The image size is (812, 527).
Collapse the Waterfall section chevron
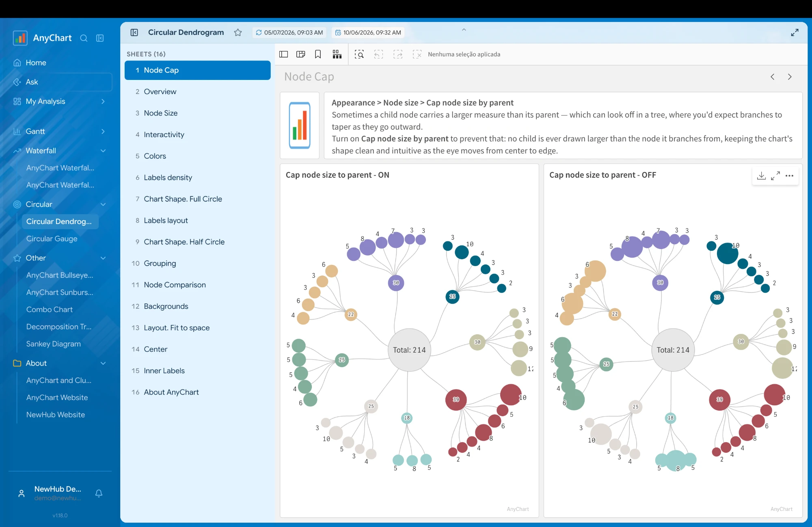coord(103,151)
